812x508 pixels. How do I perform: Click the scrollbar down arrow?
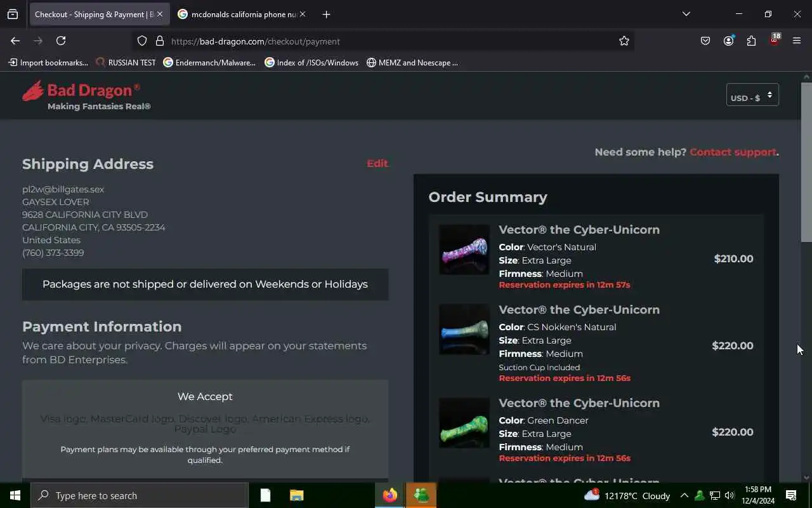click(806, 478)
